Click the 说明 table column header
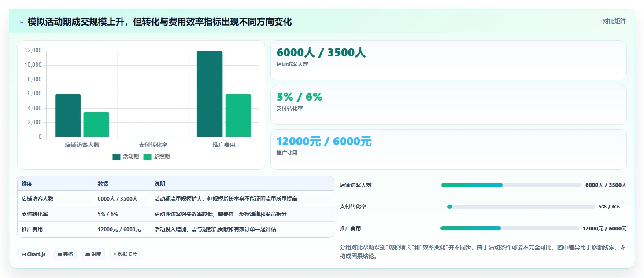Screen dimensions: 644x278 (160, 184)
